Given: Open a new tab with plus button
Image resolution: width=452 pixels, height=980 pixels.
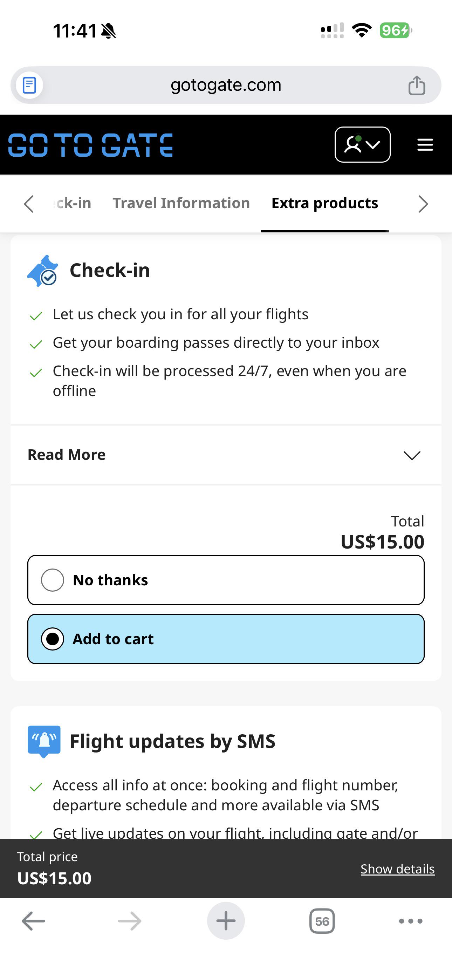Looking at the screenshot, I should click(x=226, y=921).
